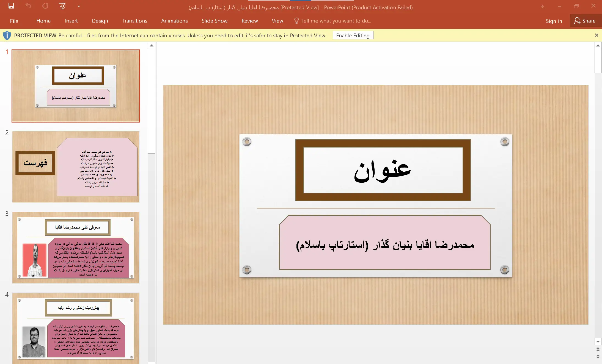Type in Tell me what you want field
This screenshot has height=364, width=602.
coord(336,21)
